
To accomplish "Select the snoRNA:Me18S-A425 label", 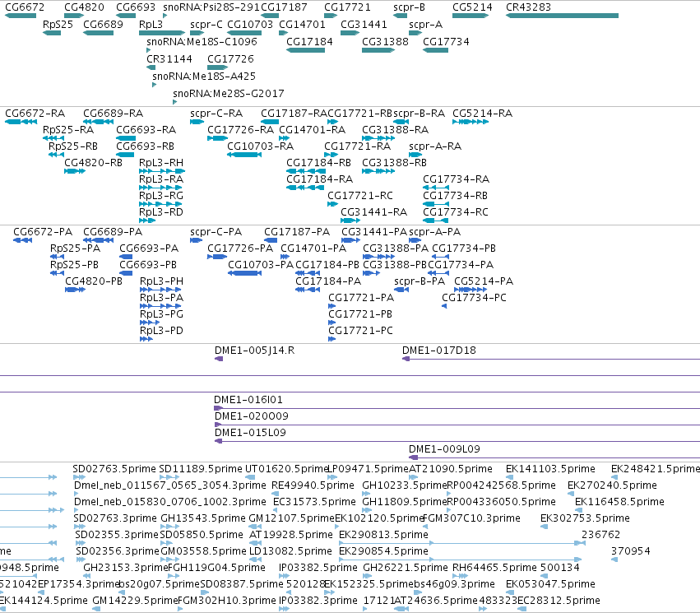I will coord(204,77).
